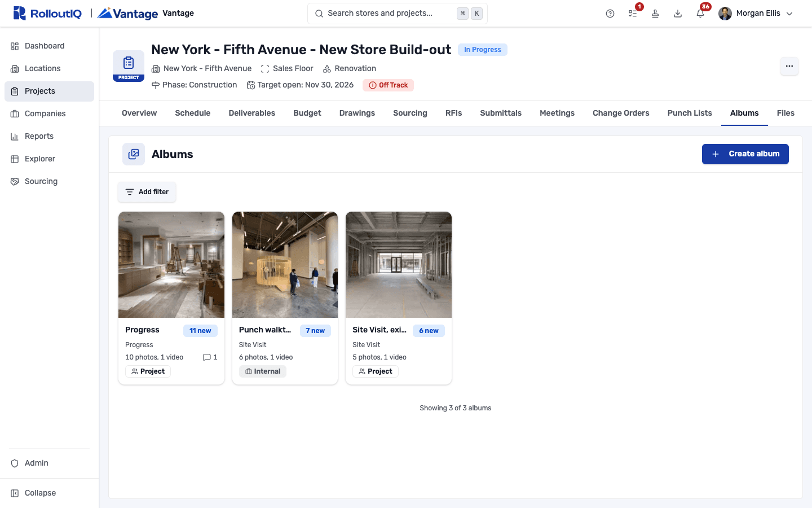812x508 pixels.
Task: Switch to the Change Orders tab
Action: [621, 113]
